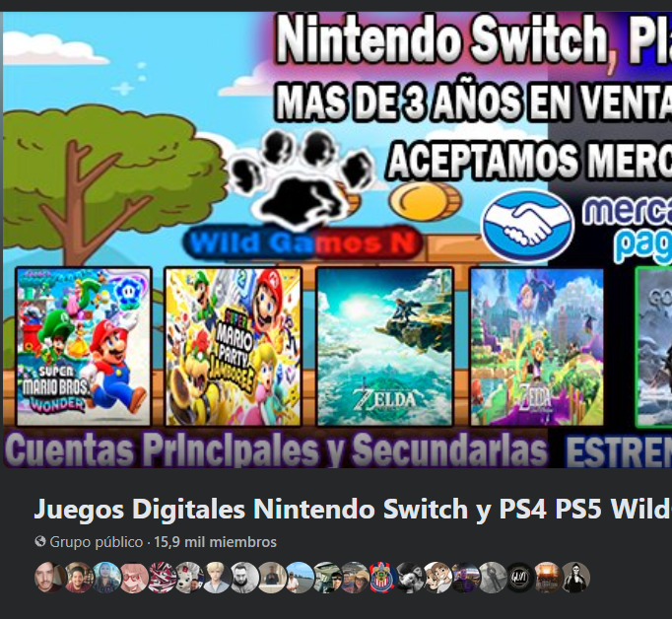The width and height of the screenshot is (672, 619).
Task: Click the Zelda floating island game cover
Action: [x=385, y=347]
